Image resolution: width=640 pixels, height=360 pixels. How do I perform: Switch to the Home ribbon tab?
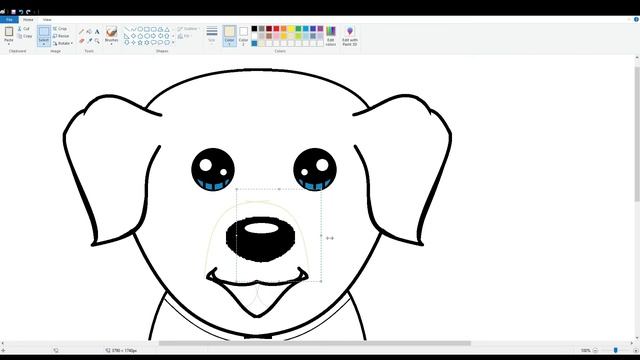click(x=28, y=20)
